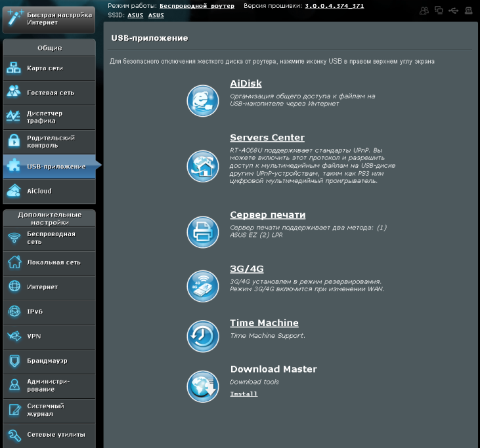Click the AiCloud cloud icon
This screenshot has height=448, width=480.
tap(14, 190)
